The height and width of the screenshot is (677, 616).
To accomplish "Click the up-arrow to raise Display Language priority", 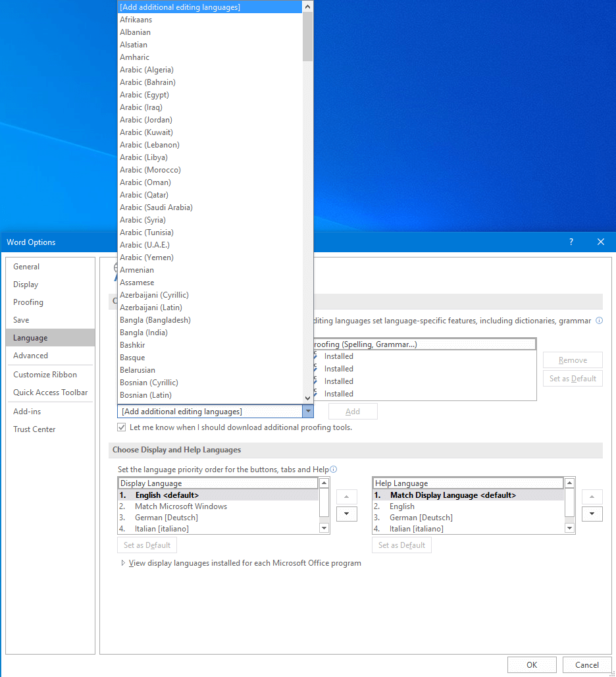I will 347,497.
